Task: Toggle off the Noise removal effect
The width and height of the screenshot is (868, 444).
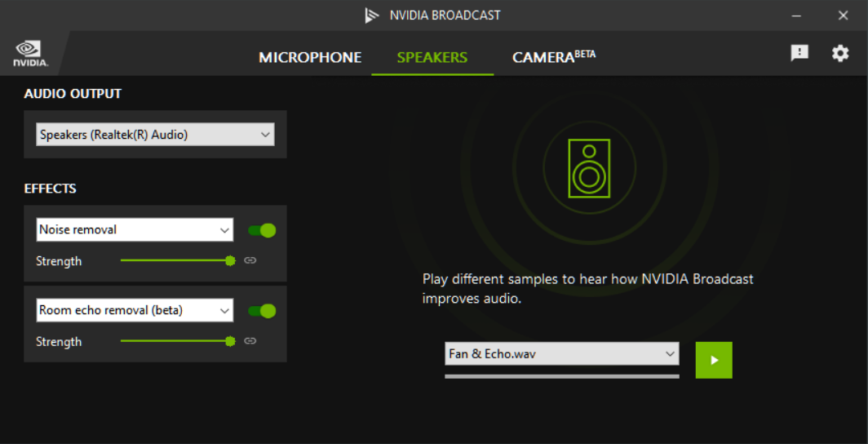Action: coord(262,230)
